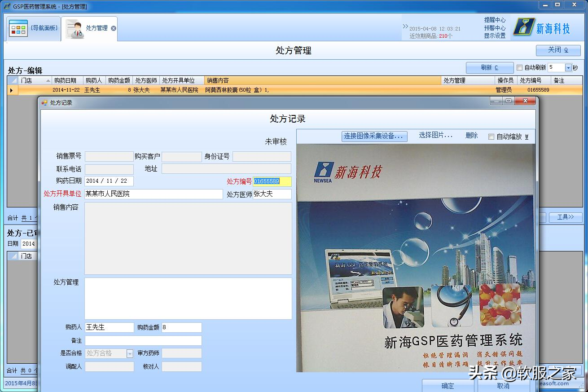The height and width of the screenshot is (392, 588).
Task: Toggle the 自动缩放 checkbox
Action: click(491, 137)
